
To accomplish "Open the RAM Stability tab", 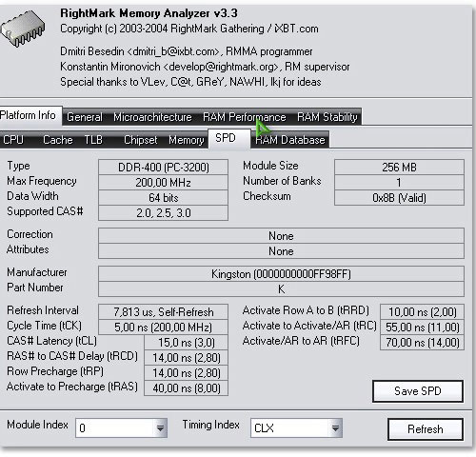I will click(327, 117).
